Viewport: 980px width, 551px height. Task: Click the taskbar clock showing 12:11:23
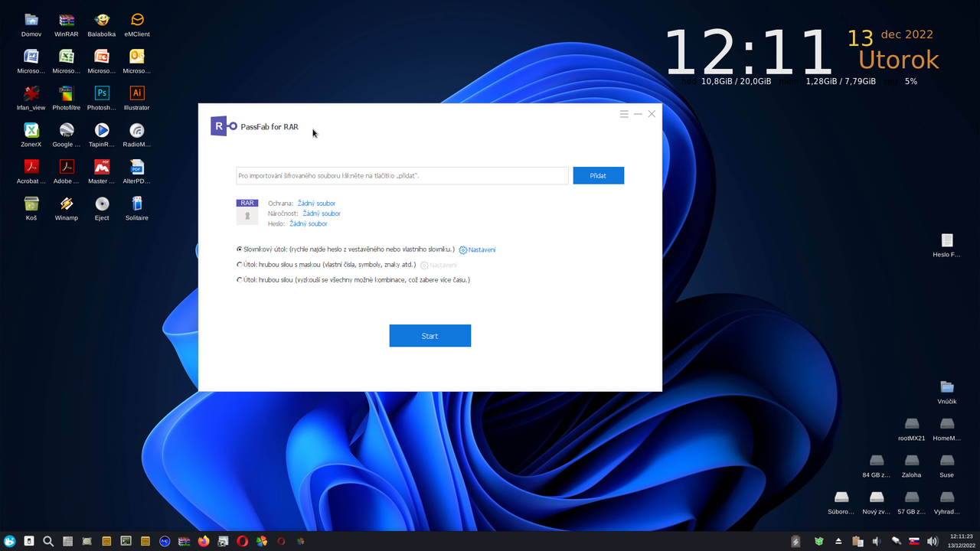[x=961, y=541]
